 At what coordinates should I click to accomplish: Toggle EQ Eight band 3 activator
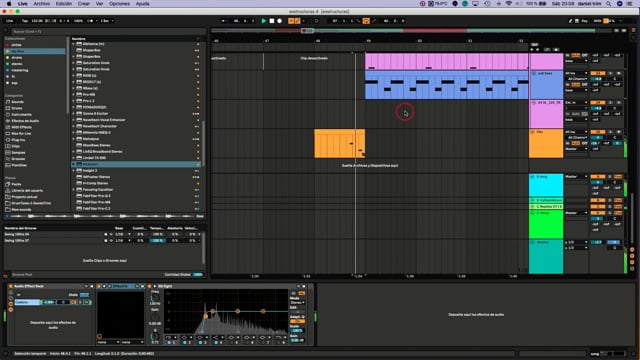[x=200, y=342]
